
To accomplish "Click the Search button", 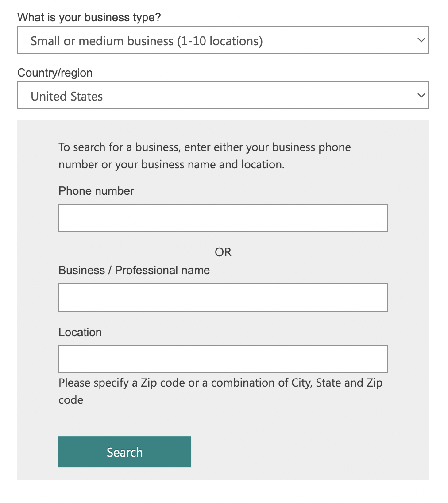I will (124, 452).
